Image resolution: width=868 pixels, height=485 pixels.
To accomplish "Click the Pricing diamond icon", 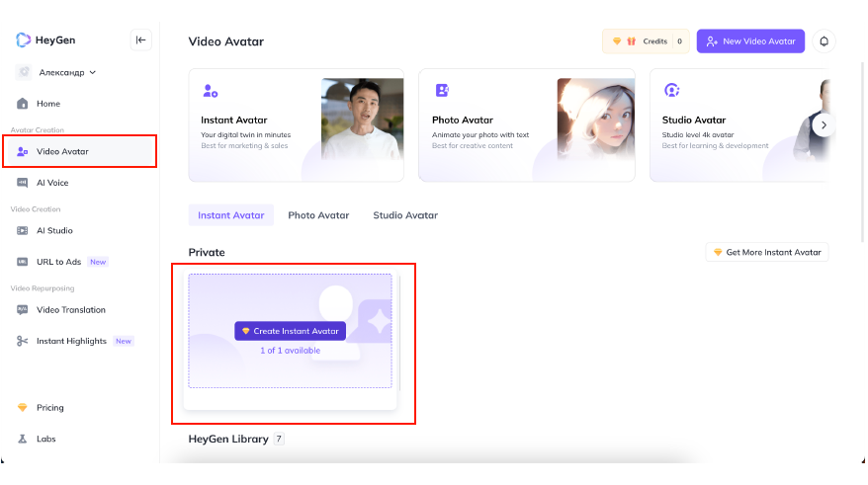I will point(22,408).
